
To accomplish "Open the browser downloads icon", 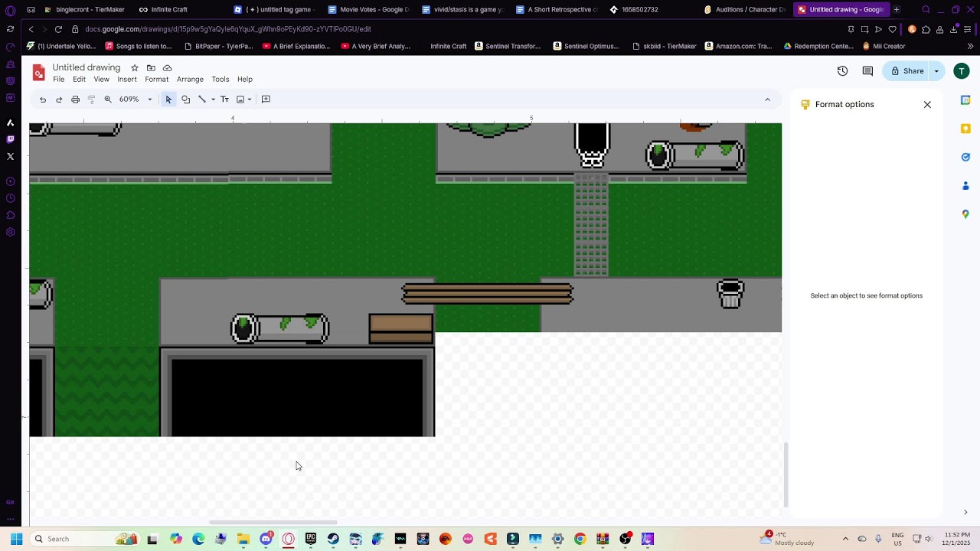I will (x=954, y=29).
